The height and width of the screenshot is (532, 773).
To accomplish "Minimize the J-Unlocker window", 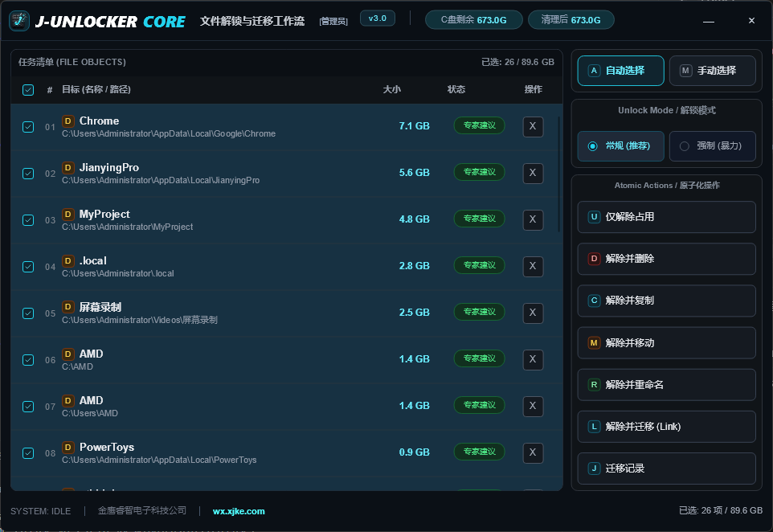I will click(x=709, y=21).
